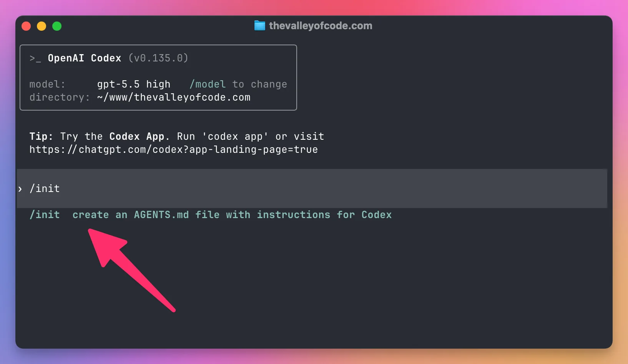Click the yellow minimize window button

click(42, 26)
